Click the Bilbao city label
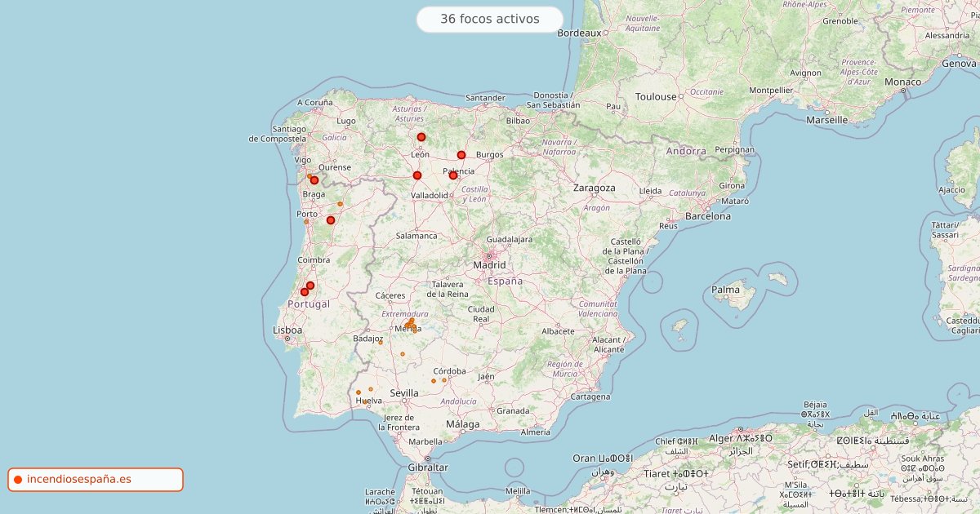This screenshot has width=980, height=514. [518, 121]
